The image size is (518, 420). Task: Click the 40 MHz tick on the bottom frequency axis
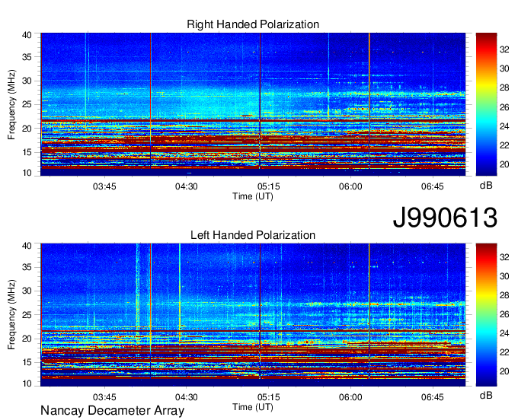pos(27,246)
